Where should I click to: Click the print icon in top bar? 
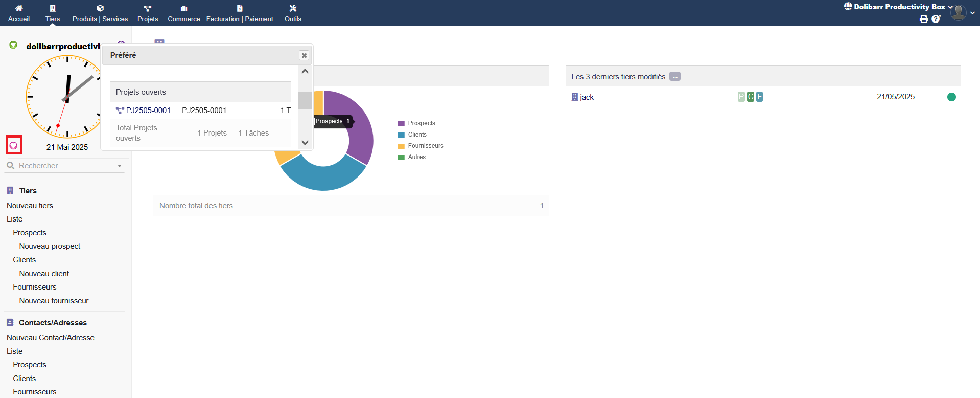[923, 19]
